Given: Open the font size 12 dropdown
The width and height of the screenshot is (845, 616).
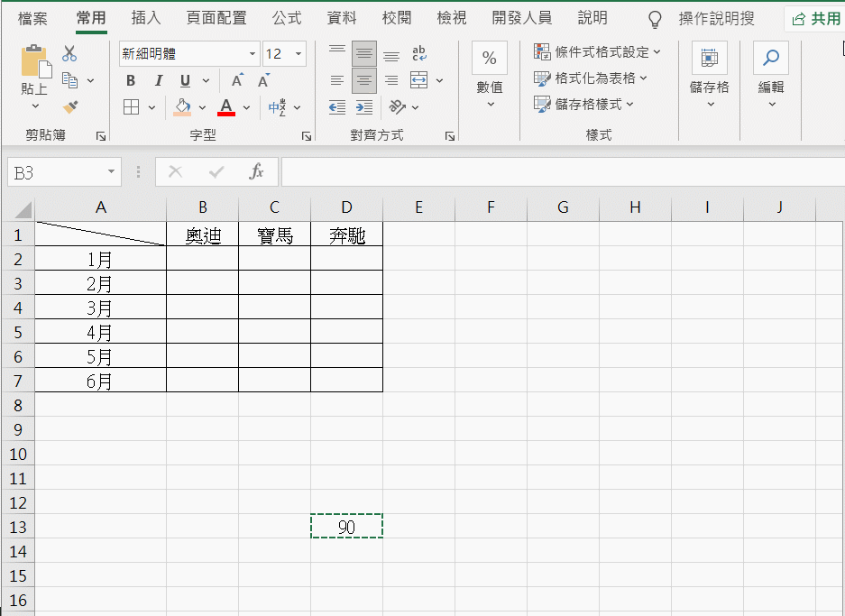Looking at the screenshot, I should (298, 53).
